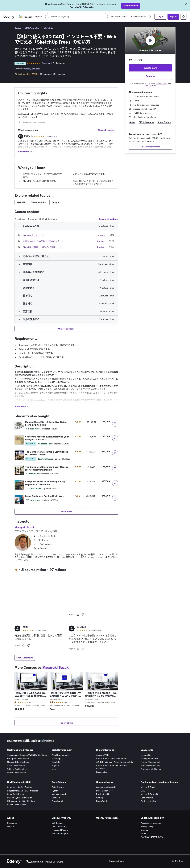Wishlist the SketchUp for Woodworkers course
Screen dimensions: 190x868
(x=115, y=438)
